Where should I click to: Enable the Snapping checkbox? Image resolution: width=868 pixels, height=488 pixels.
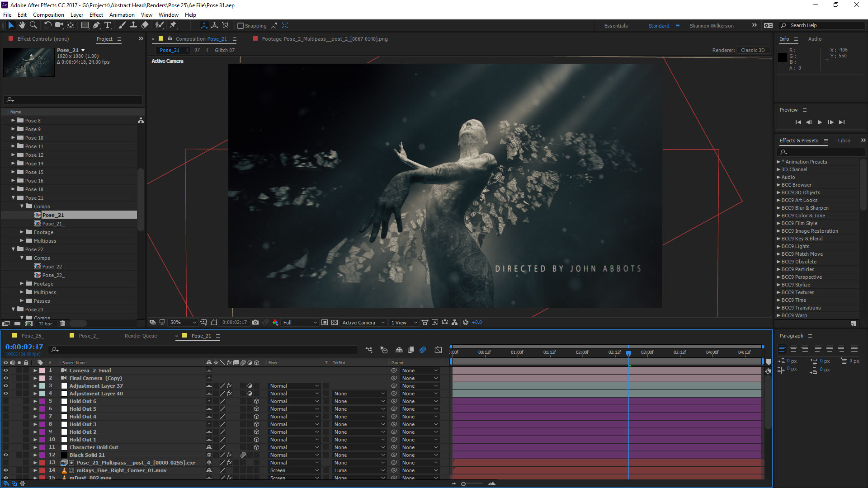point(241,26)
